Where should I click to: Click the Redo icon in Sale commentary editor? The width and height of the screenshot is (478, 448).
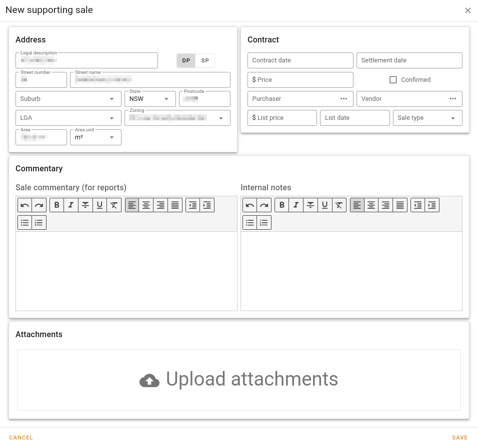[38, 205]
